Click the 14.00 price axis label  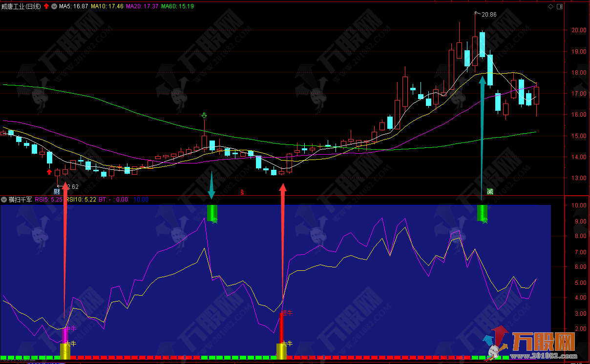[x=579, y=157]
